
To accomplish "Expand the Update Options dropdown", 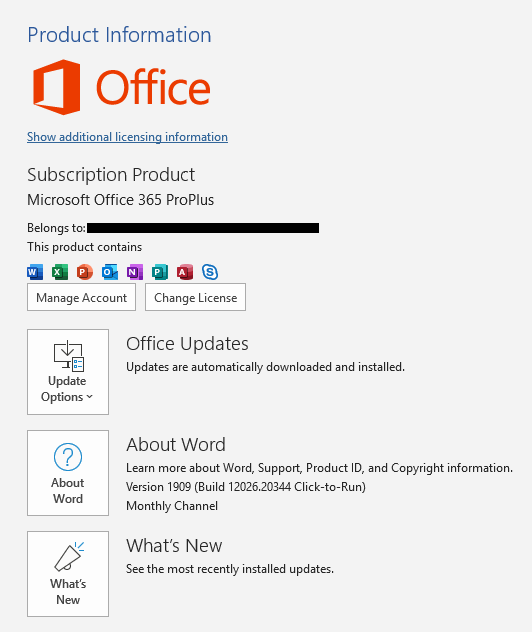I will click(x=68, y=372).
